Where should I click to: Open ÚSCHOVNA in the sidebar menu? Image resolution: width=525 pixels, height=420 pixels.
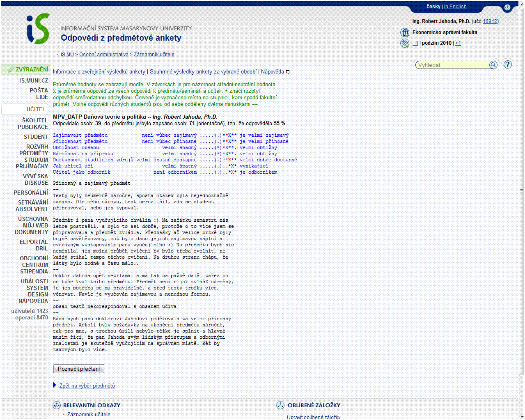pos(33,219)
